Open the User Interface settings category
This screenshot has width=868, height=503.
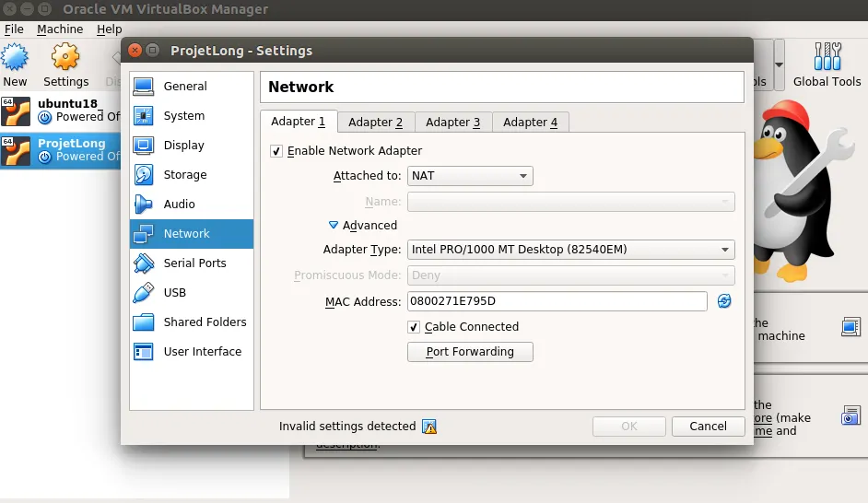pyautogui.click(x=191, y=351)
